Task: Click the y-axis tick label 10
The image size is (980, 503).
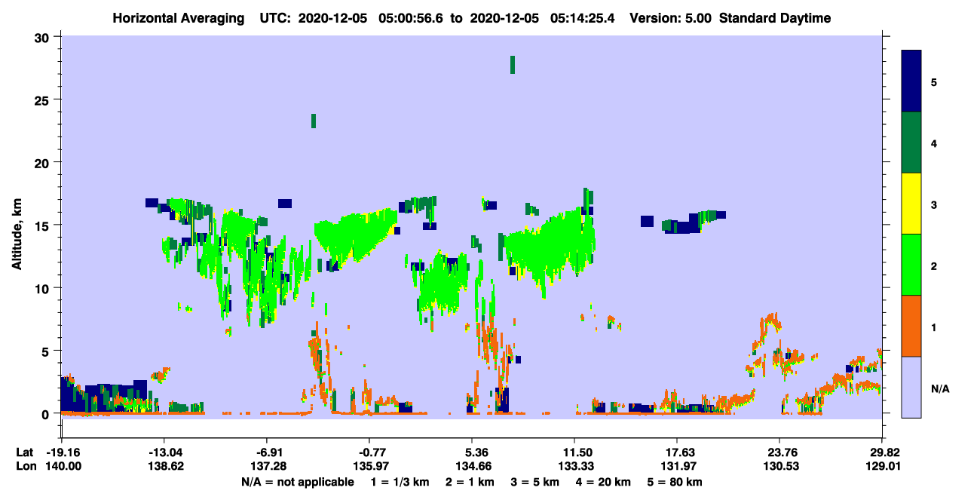Action: 44,288
